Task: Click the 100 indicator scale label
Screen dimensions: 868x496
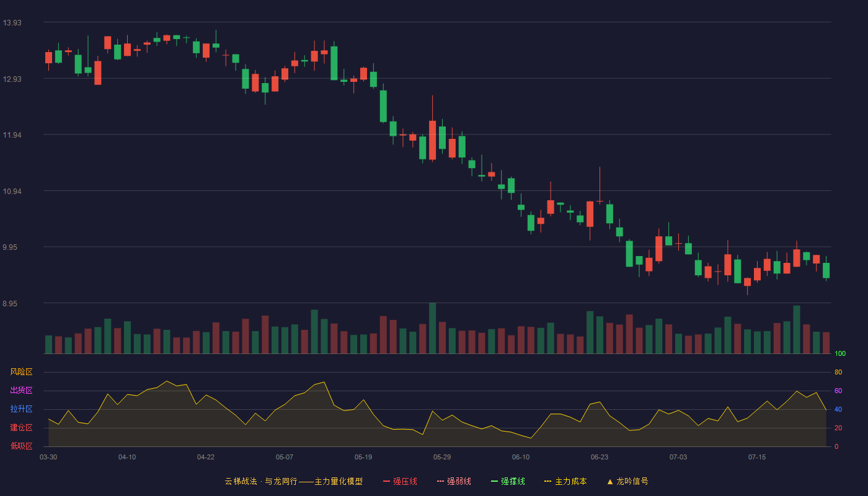Action: coord(840,354)
